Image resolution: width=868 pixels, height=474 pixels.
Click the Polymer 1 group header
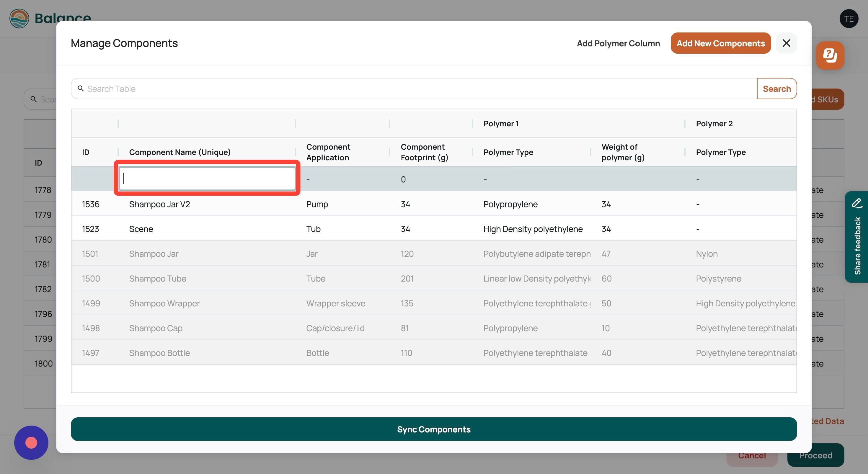pyautogui.click(x=501, y=124)
